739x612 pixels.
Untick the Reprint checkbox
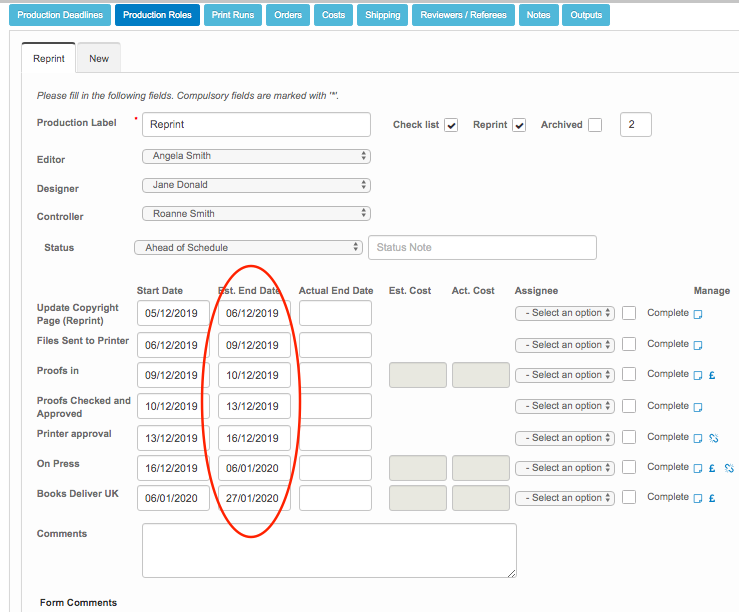[519, 125]
